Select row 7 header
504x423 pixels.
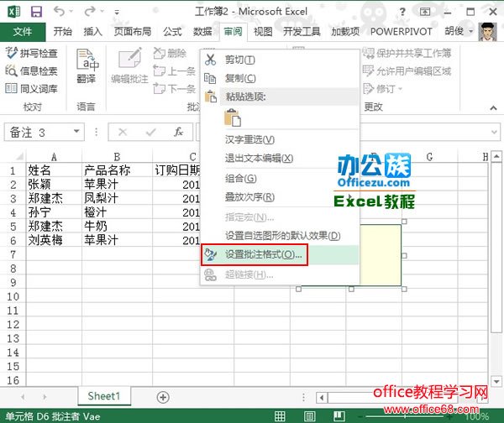click(x=13, y=254)
